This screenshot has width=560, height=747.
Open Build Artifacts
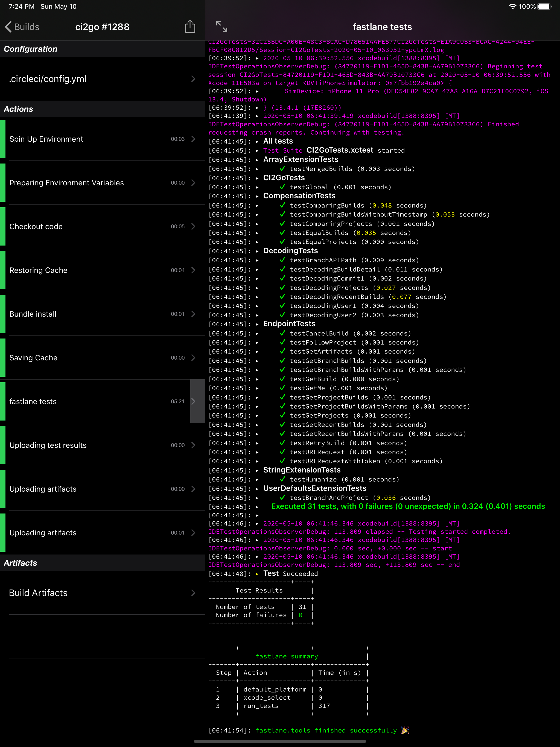[x=102, y=593]
